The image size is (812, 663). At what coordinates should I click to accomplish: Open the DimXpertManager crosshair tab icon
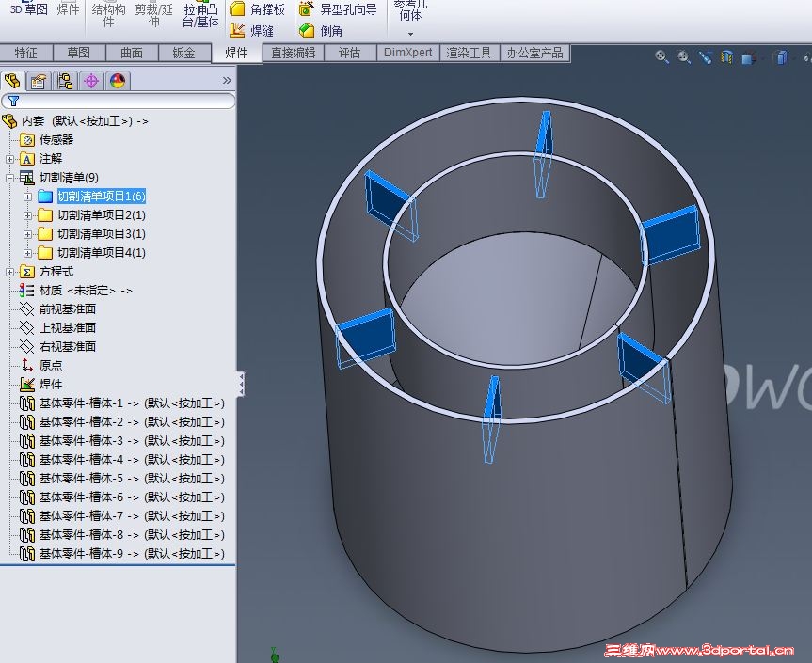91,81
